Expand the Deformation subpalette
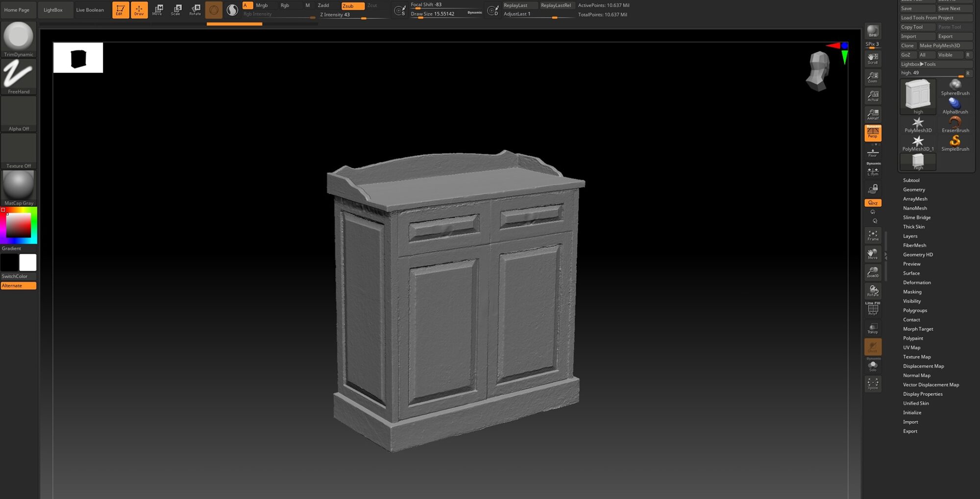 tap(917, 283)
